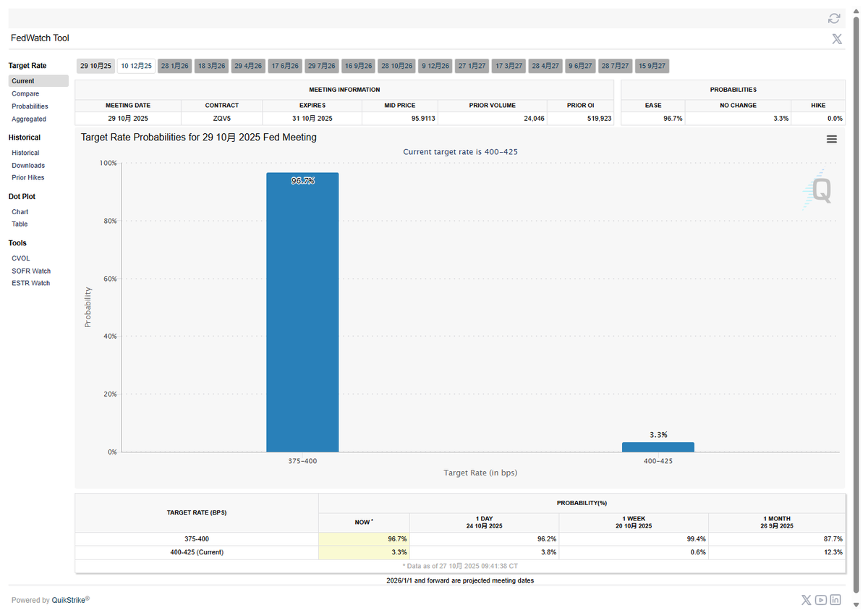Select the 9 12月26 meeting tab
Viewport: 868px width, 613px height.
[x=435, y=66]
